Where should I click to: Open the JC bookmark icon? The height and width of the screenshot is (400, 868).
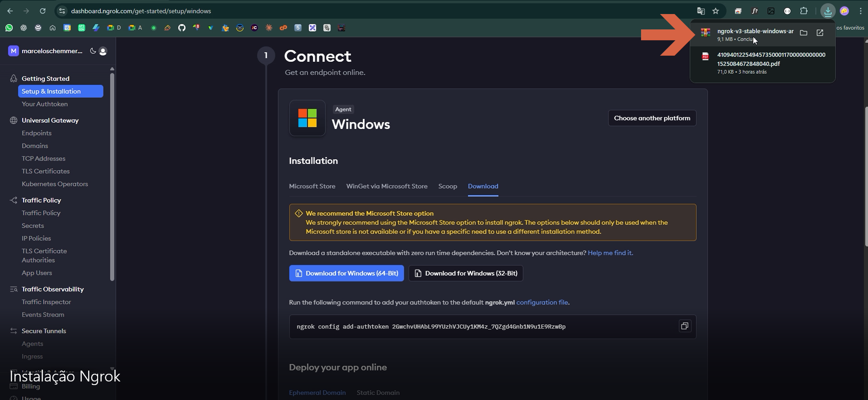tap(255, 28)
